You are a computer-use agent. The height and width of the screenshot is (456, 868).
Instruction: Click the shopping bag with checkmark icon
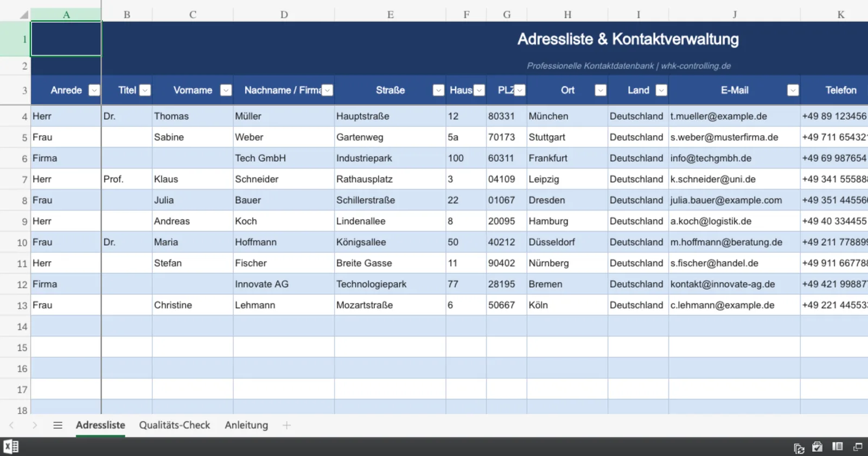[x=818, y=447]
